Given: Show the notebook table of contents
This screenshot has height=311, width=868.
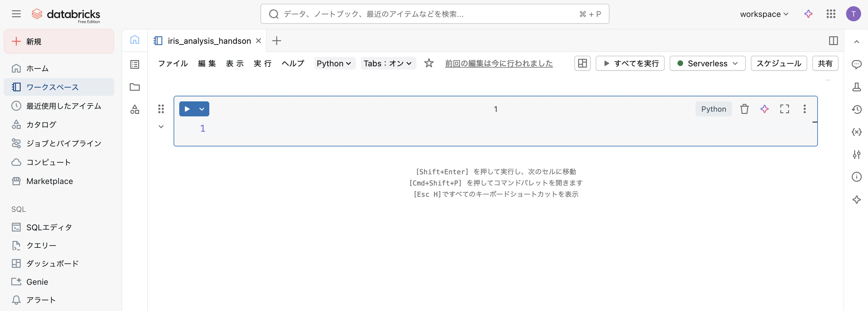Looking at the screenshot, I should tap(135, 64).
